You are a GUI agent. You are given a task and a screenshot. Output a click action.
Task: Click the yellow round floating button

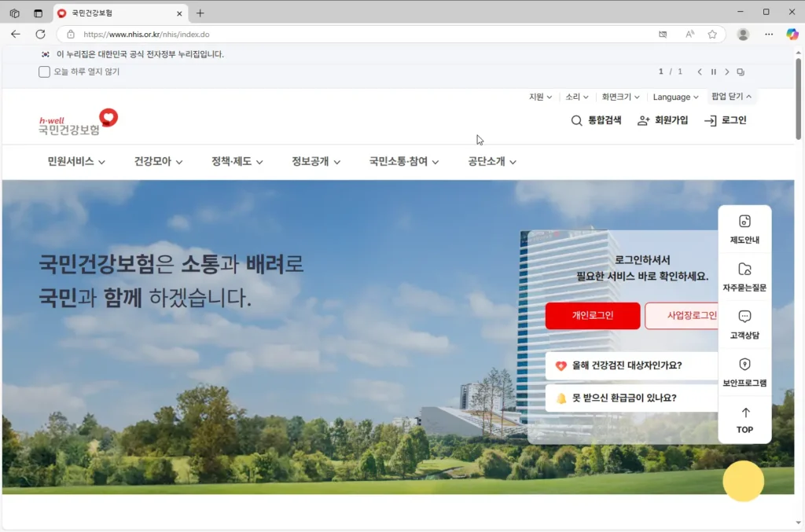tap(743, 481)
